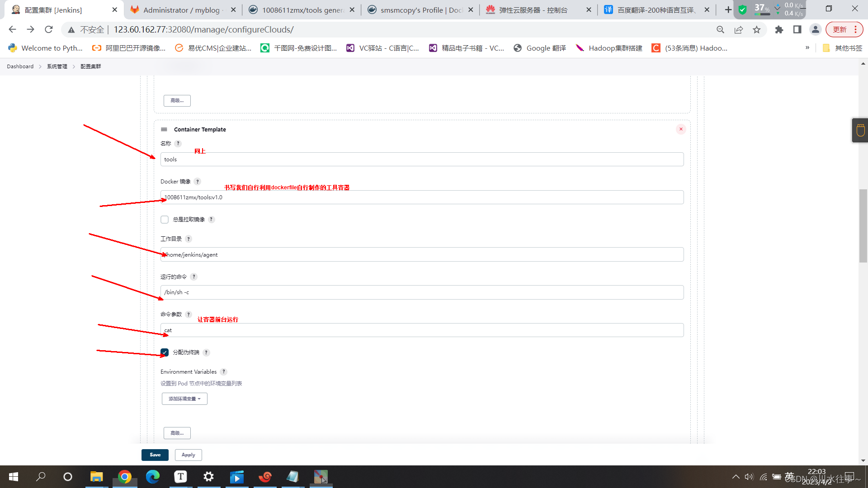The image size is (868, 488).
Task: Open Chrome extensions puzzle icon
Action: click(779, 30)
